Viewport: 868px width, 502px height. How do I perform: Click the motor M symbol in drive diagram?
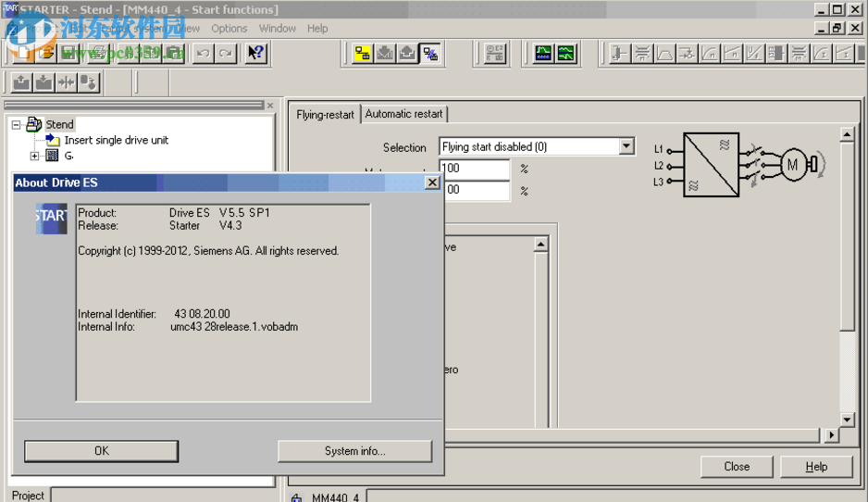point(793,165)
